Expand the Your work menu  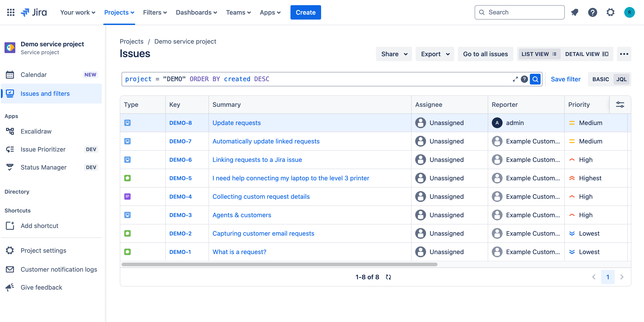coord(77,12)
